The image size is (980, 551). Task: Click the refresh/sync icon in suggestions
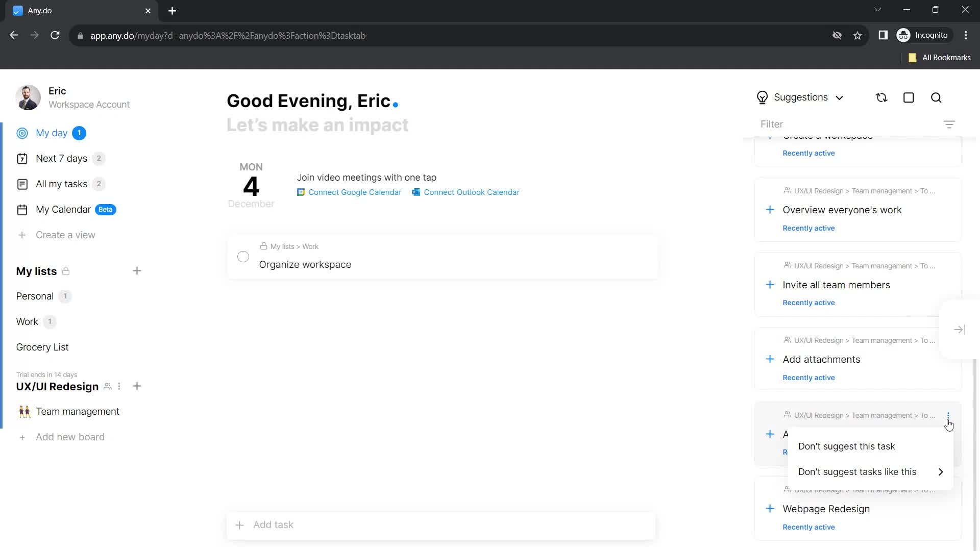881,97
